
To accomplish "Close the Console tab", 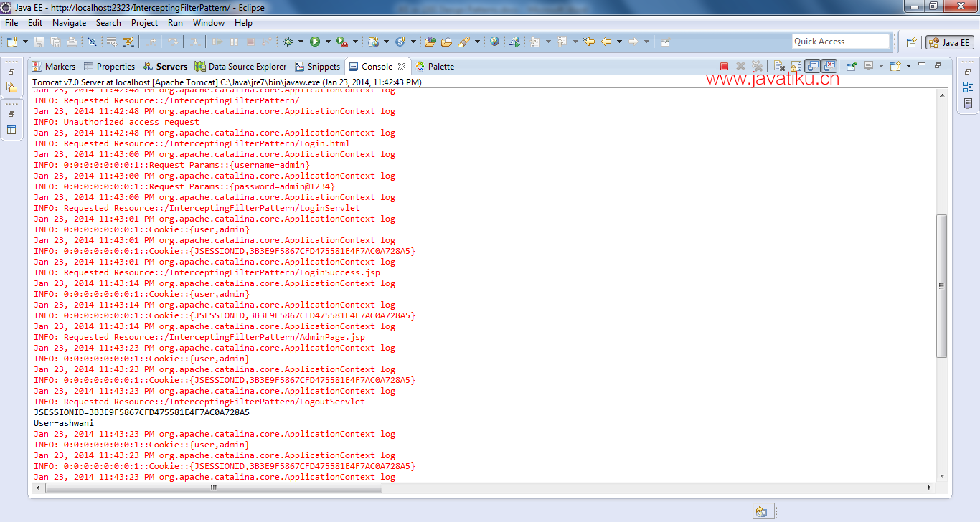I will [x=402, y=67].
